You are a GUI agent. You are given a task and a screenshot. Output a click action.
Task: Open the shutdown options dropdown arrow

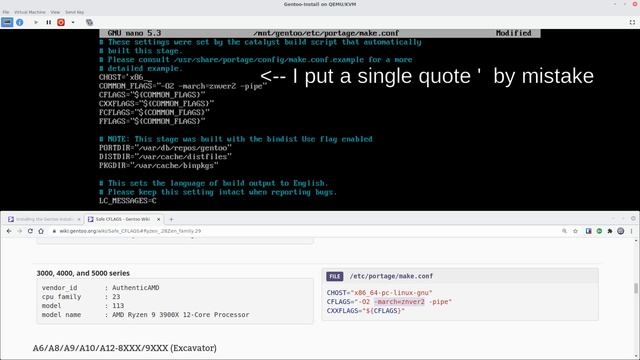point(73,22)
